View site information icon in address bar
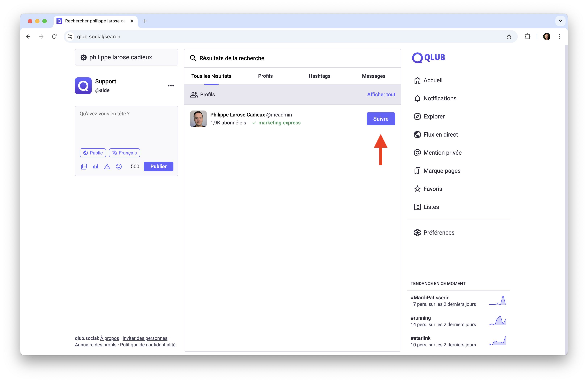This screenshot has height=382, width=588. 70,37
